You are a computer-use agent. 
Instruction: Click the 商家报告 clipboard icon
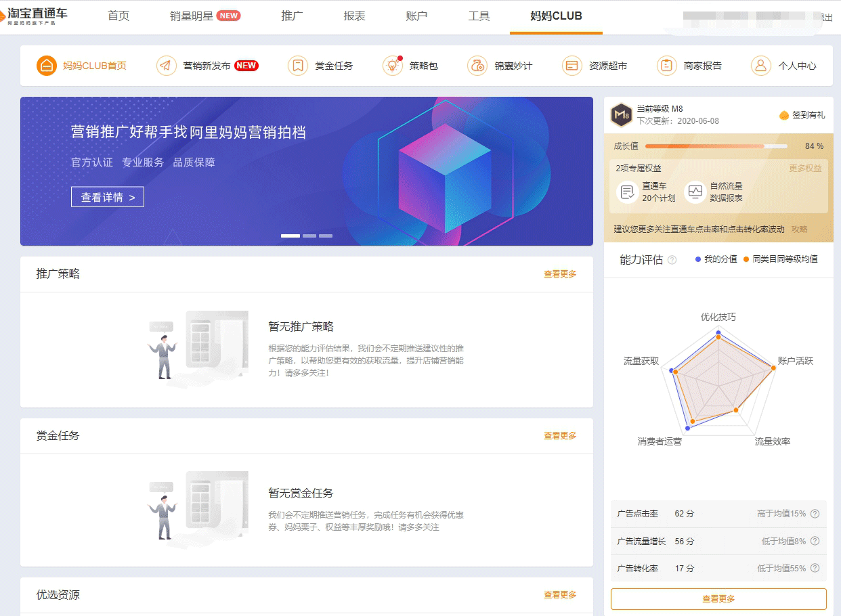pyautogui.click(x=666, y=66)
